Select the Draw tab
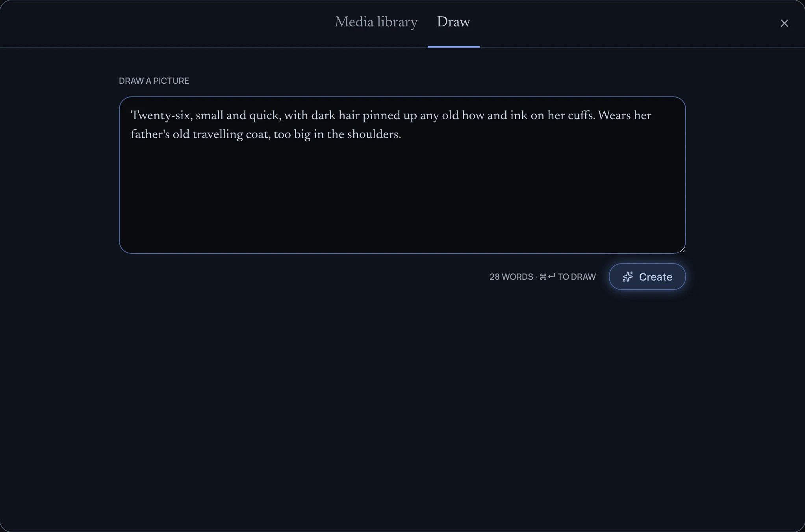The height and width of the screenshot is (532, 805). click(453, 22)
